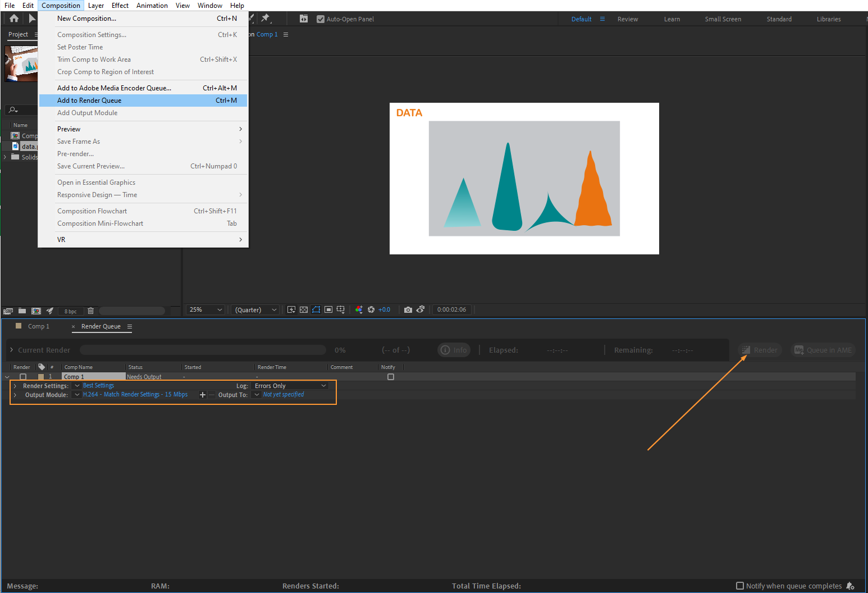Click the Home icon in the toolbar
Screen dimensions: 868x593
(14, 19)
